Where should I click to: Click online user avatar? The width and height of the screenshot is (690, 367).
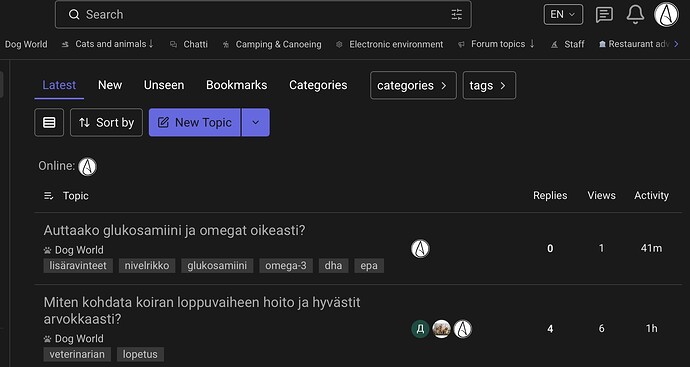(87, 167)
